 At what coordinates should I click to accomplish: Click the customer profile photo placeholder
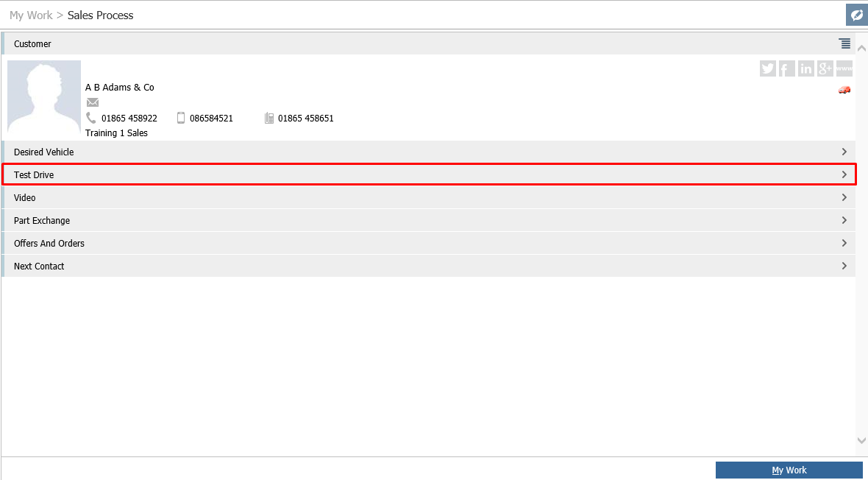coord(44,97)
